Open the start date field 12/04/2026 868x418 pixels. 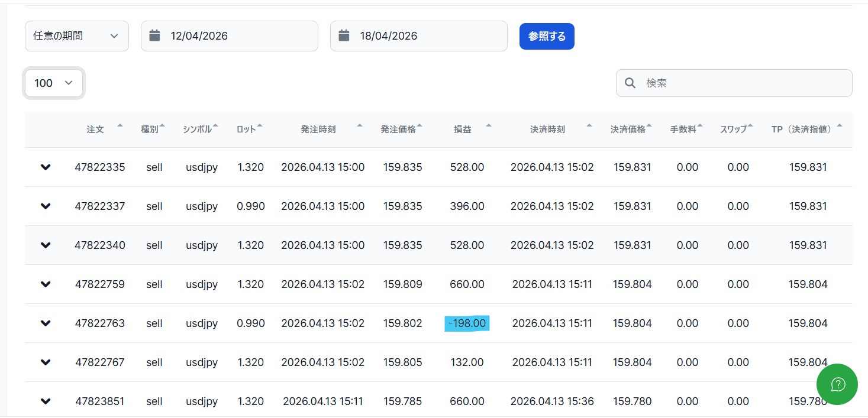230,36
